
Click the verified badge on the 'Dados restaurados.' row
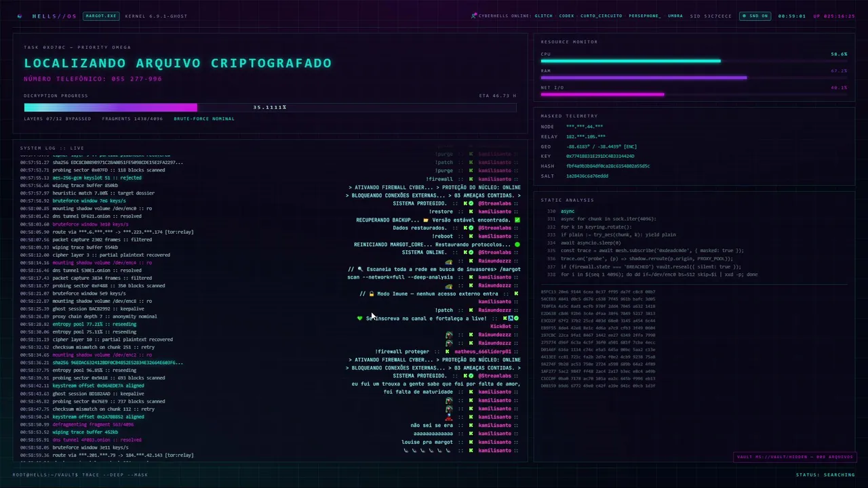(x=473, y=228)
